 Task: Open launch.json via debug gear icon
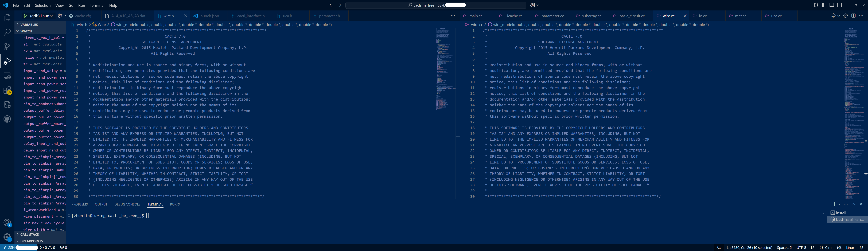point(60,16)
